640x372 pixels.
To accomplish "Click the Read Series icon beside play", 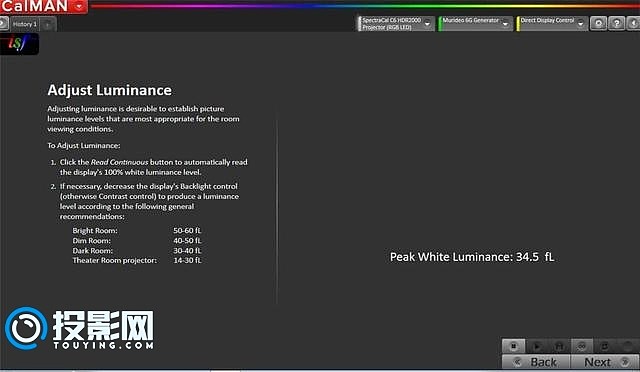I will 559,346.
